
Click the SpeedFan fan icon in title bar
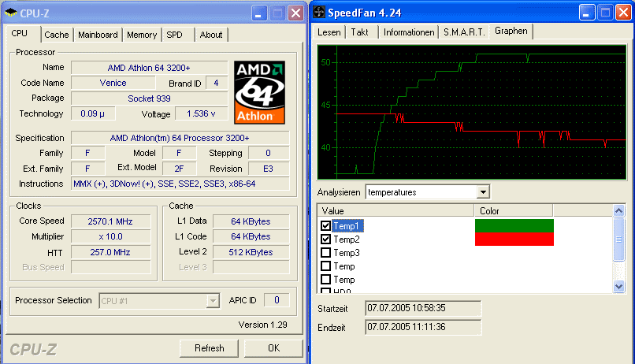(319, 12)
